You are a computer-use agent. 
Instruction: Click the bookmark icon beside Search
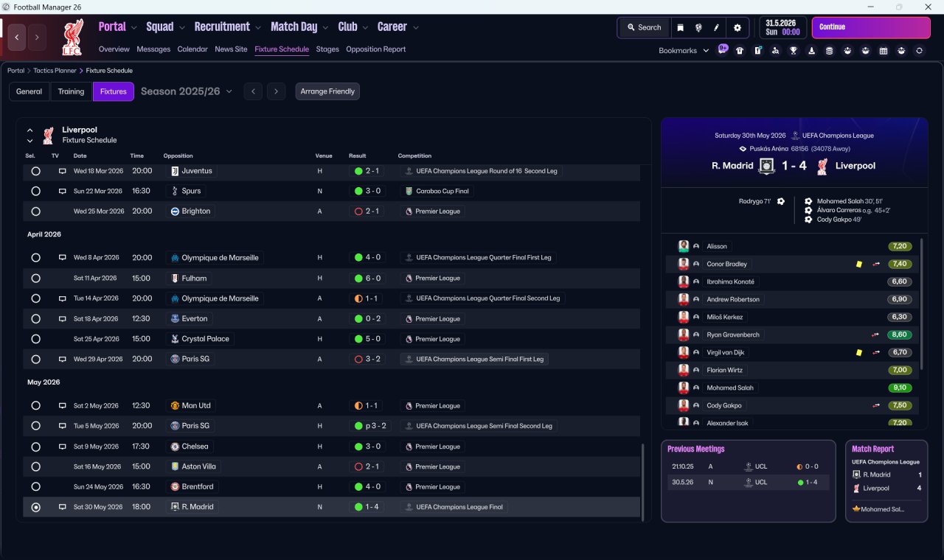680,27
